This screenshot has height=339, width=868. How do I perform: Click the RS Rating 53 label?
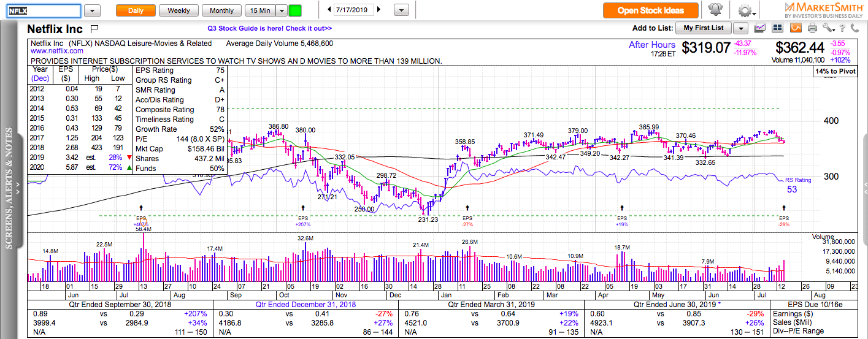click(x=797, y=185)
